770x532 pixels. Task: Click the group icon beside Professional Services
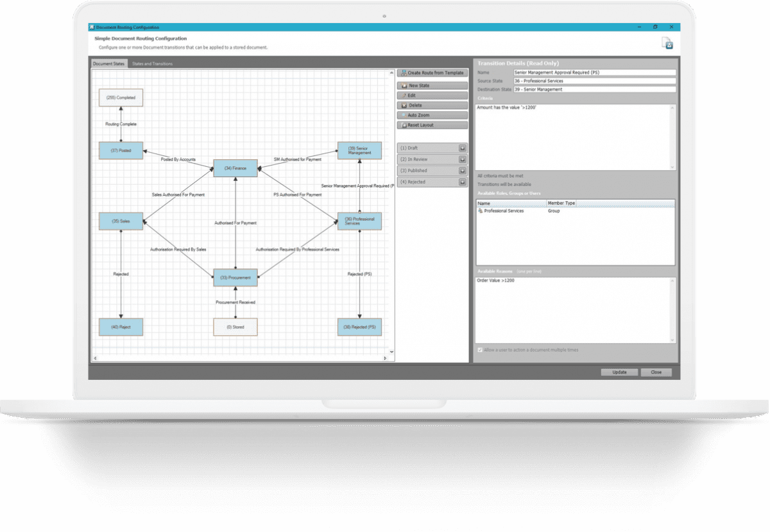[x=479, y=210]
